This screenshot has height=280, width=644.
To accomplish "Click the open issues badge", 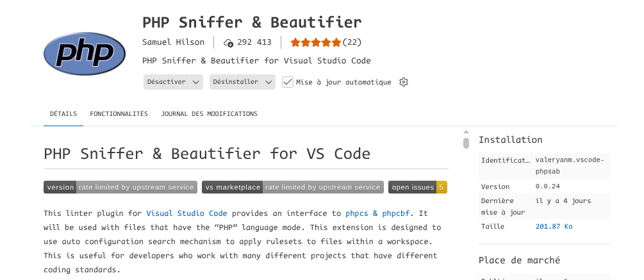I will pos(417,187).
